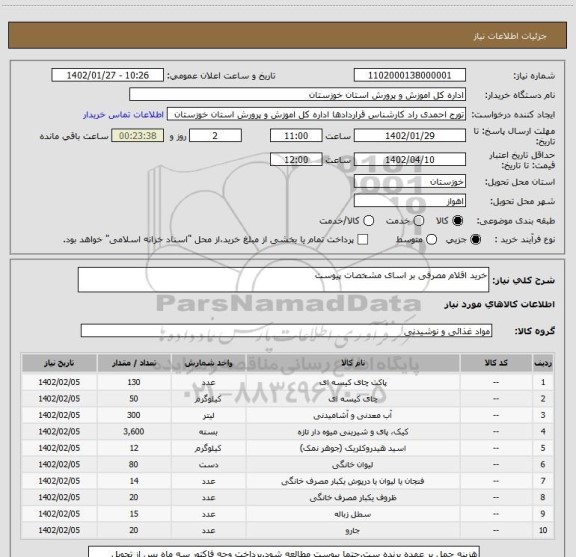Click the request creator name field
Viewport: 576px width, 557px height.
click(x=316, y=115)
